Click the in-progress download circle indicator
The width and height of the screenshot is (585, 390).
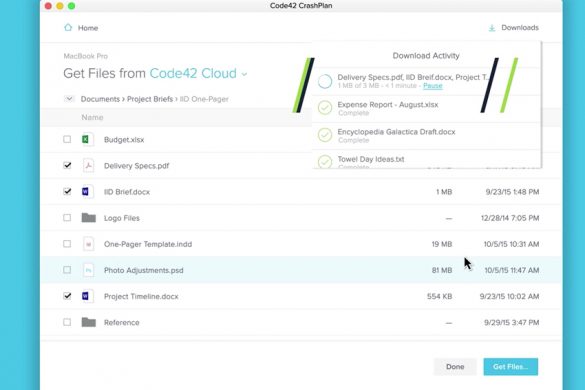325,81
